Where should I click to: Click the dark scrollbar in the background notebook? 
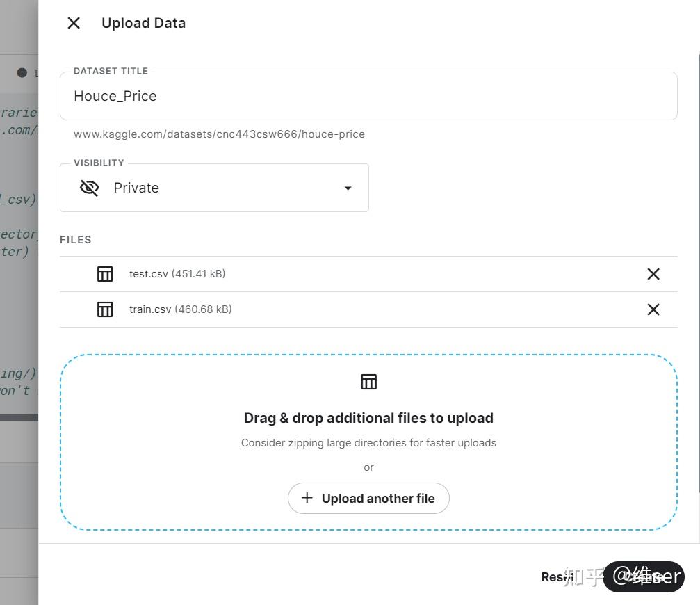coord(19,417)
